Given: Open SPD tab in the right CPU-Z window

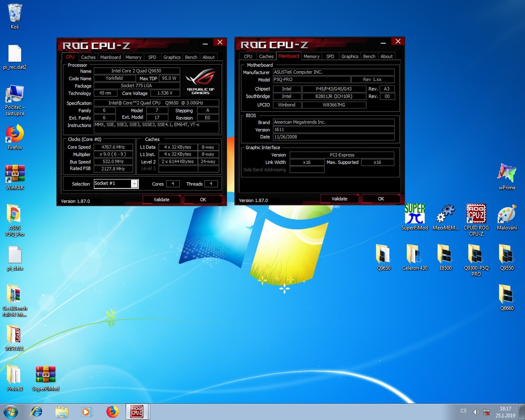Looking at the screenshot, I should point(330,56).
